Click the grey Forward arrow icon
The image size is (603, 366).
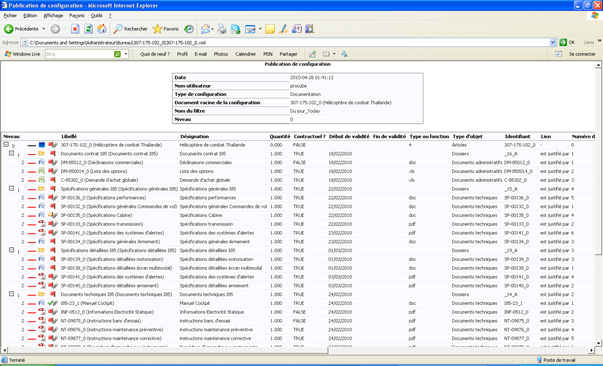[55, 29]
